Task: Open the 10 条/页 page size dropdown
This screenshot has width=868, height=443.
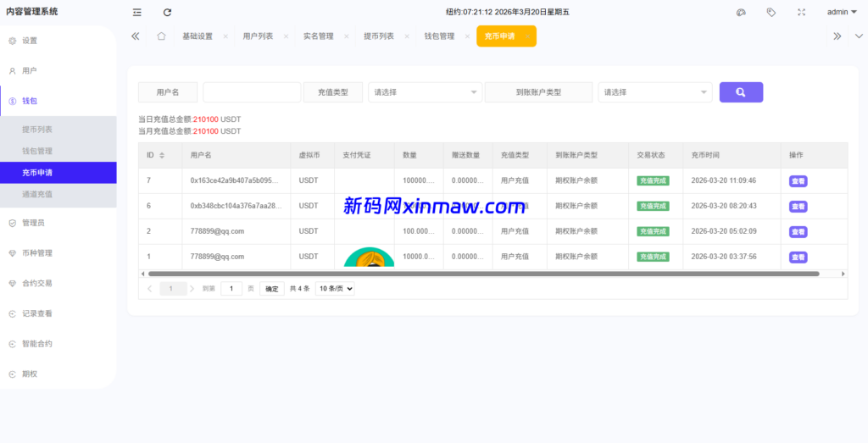Action: pos(335,289)
